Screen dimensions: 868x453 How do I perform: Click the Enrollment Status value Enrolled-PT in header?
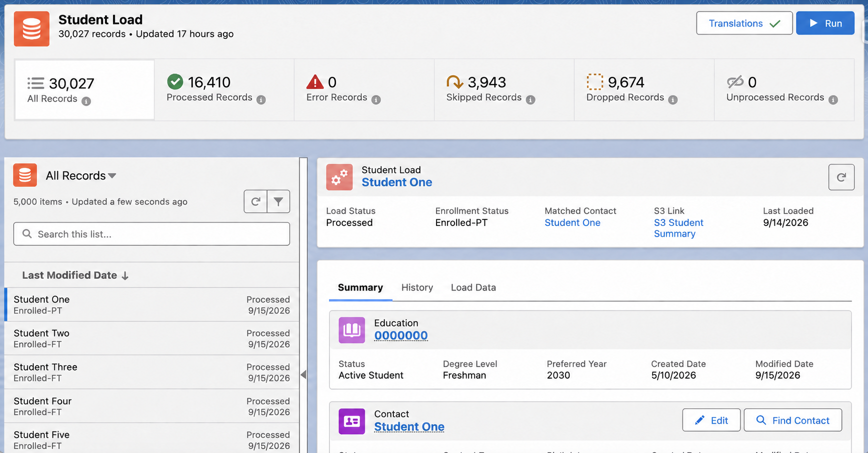(x=461, y=223)
